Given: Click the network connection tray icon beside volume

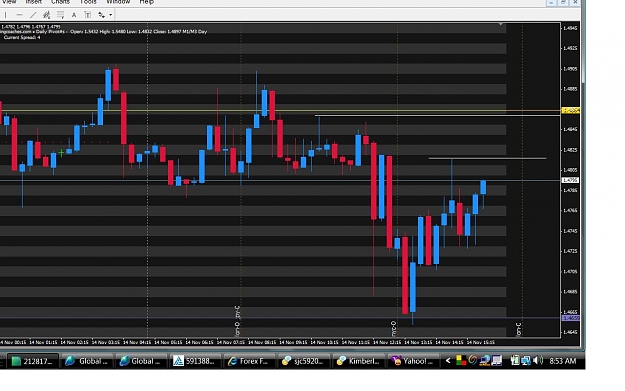Looking at the screenshot, I should click(526, 361).
